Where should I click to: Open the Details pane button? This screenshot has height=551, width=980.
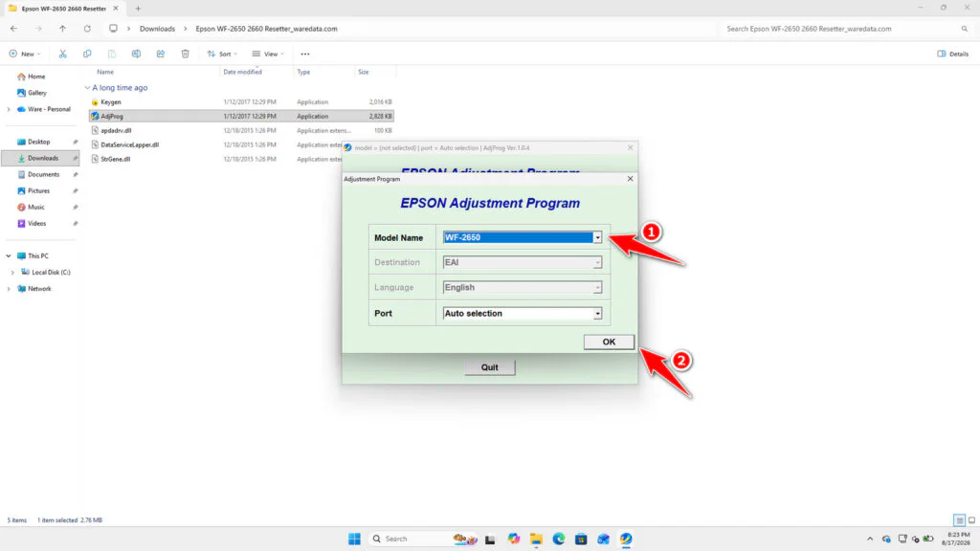pyautogui.click(x=952, y=54)
